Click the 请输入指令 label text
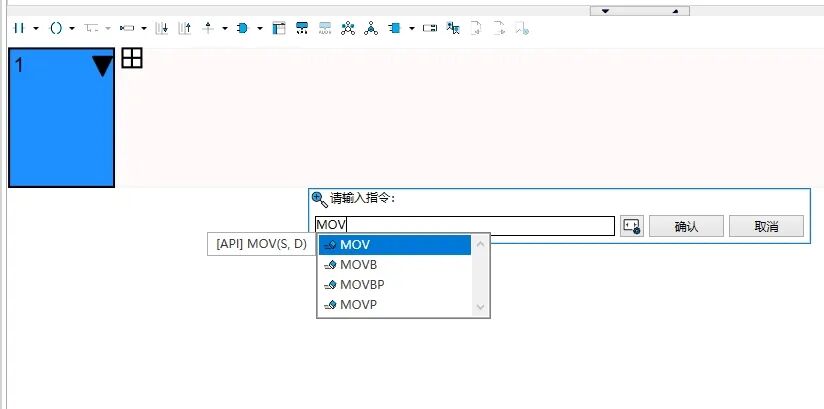This screenshot has width=824, height=409. [362, 199]
